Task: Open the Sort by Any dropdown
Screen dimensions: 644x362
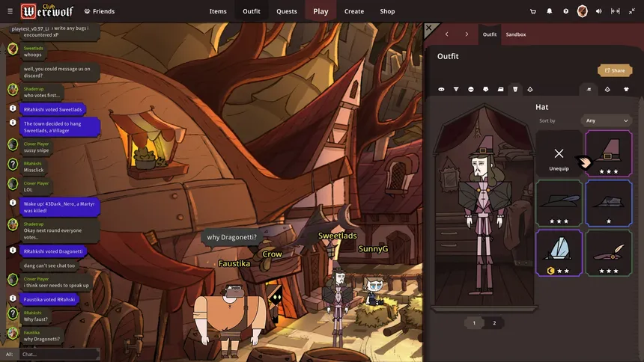Action: 607,120
